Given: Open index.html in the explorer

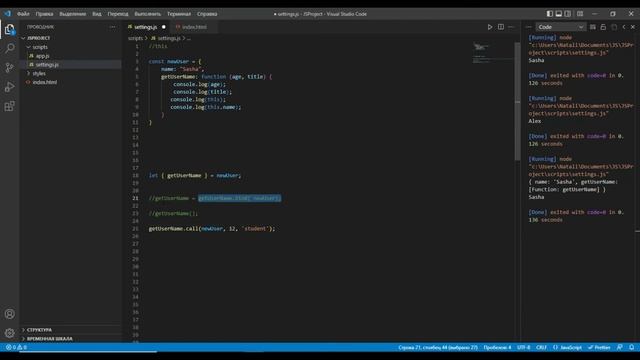Looking at the screenshot, I should pos(44,82).
